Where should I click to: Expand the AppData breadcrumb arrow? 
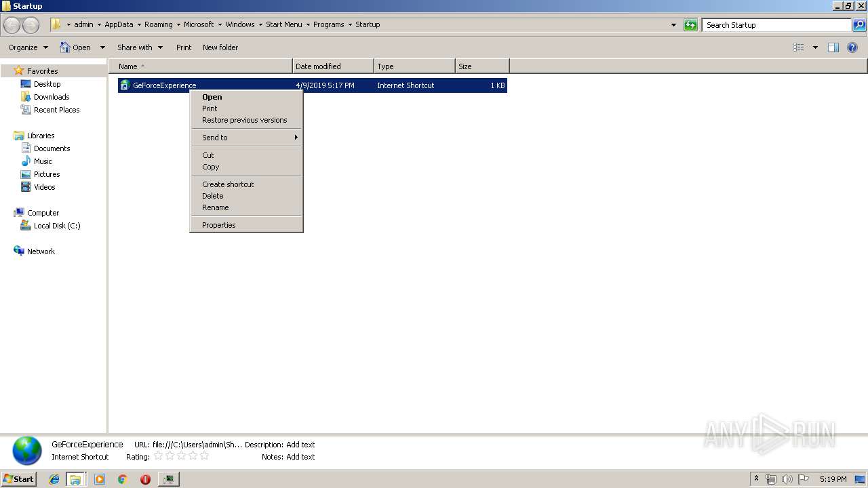pyautogui.click(x=139, y=24)
